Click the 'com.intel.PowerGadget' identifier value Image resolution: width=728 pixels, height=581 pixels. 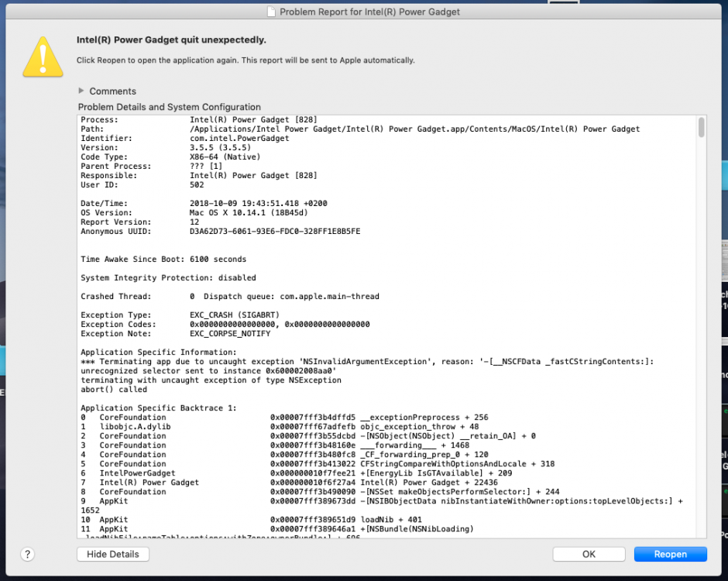point(239,139)
